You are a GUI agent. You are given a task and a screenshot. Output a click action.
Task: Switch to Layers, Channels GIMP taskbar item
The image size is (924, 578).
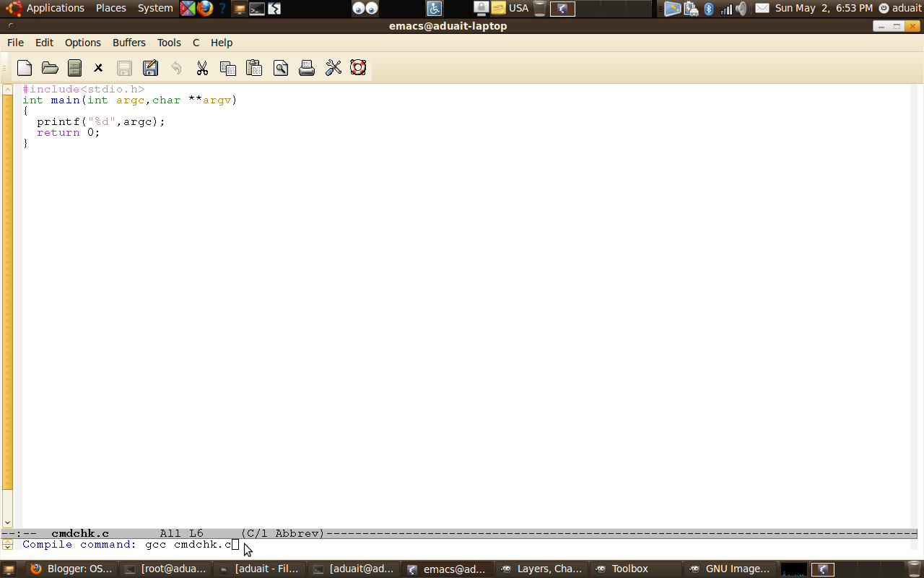(x=542, y=569)
